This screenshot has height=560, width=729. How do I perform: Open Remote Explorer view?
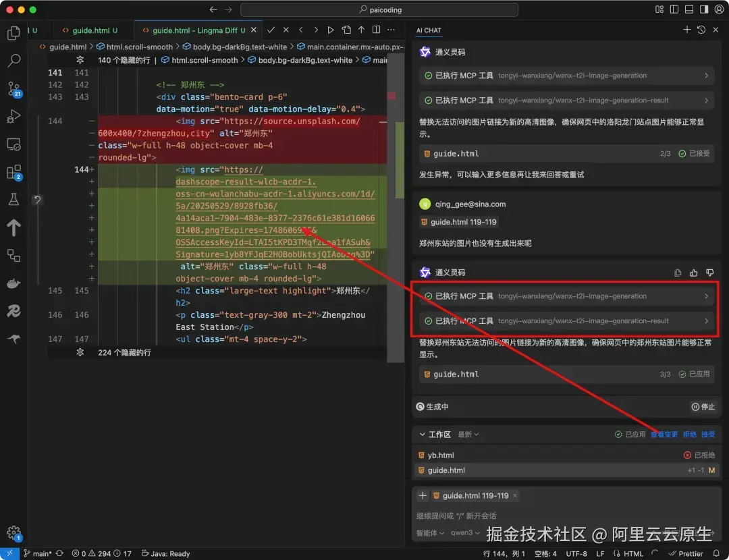[x=14, y=144]
